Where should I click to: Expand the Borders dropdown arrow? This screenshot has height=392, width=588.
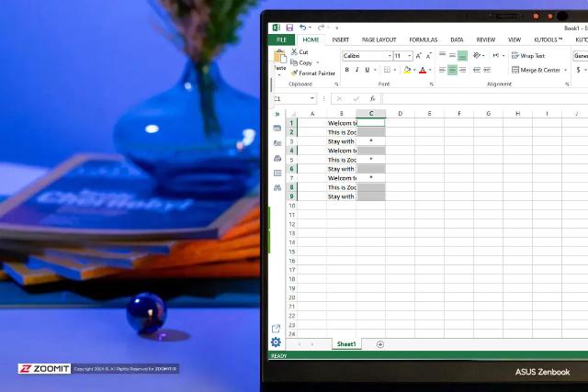pos(394,70)
